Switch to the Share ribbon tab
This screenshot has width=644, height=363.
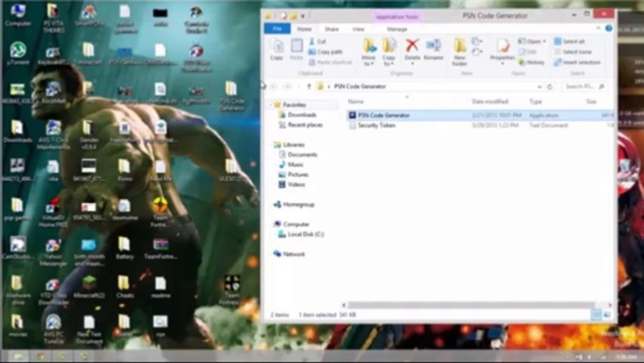coord(331,29)
